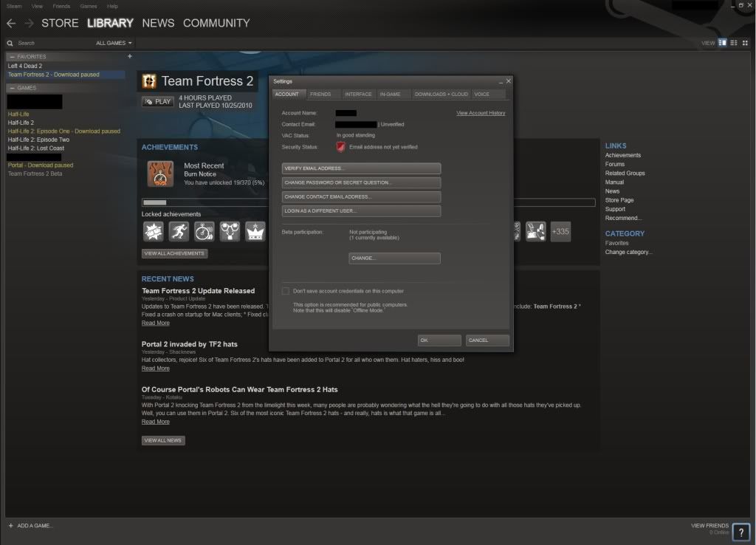Collapse the Favorites section
The width and height of the screenshot is (756, 545).
tap(12, 56)
